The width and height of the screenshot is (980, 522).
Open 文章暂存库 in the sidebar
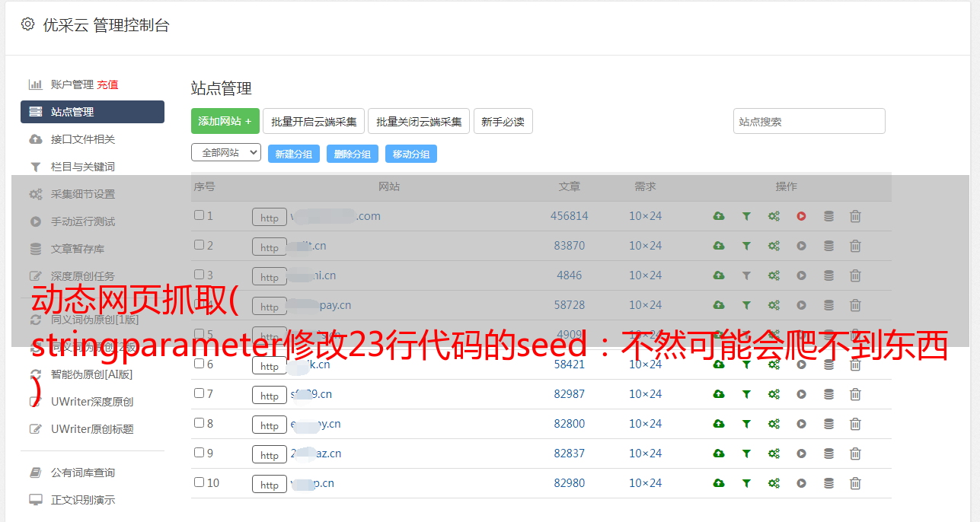78,249
